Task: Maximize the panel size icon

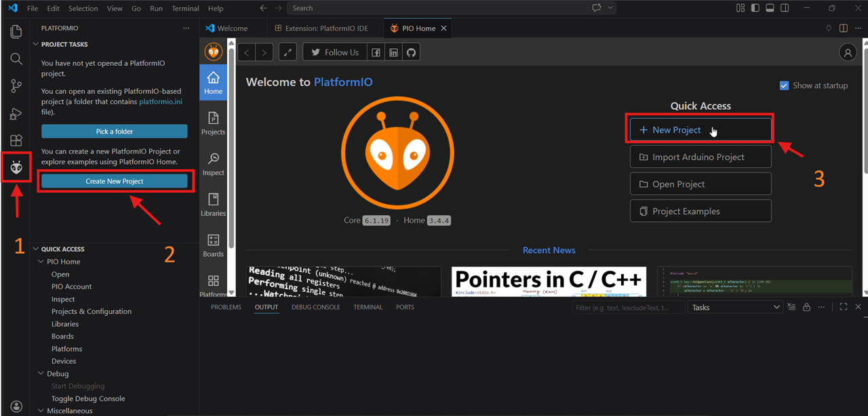Action: click(843, 307)
